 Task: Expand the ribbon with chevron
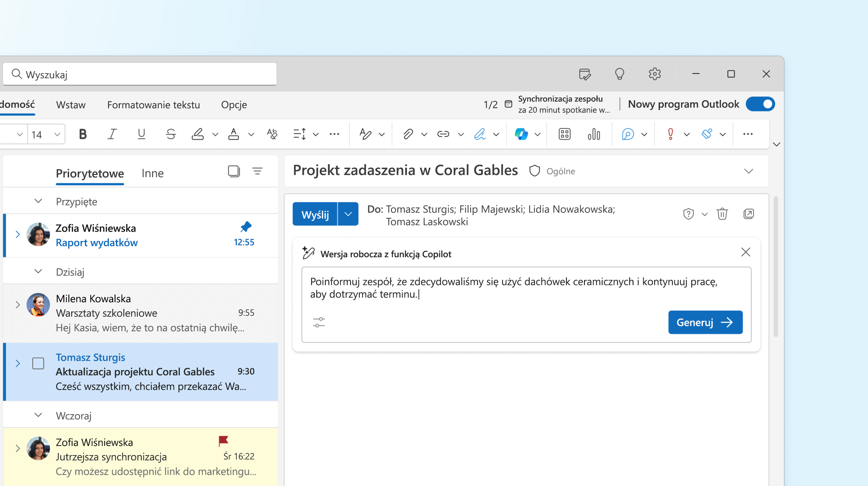tap(777, 144)
